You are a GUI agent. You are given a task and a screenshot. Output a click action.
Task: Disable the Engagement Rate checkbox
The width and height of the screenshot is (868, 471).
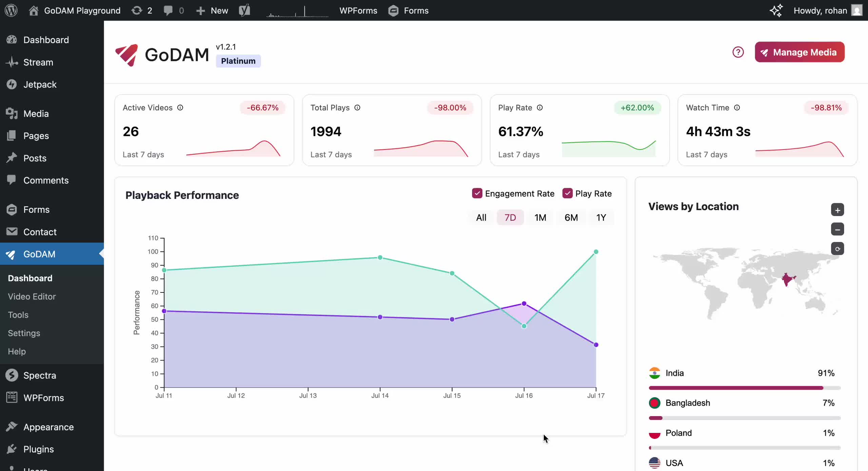pyautogui.click(x=477, y=193)
